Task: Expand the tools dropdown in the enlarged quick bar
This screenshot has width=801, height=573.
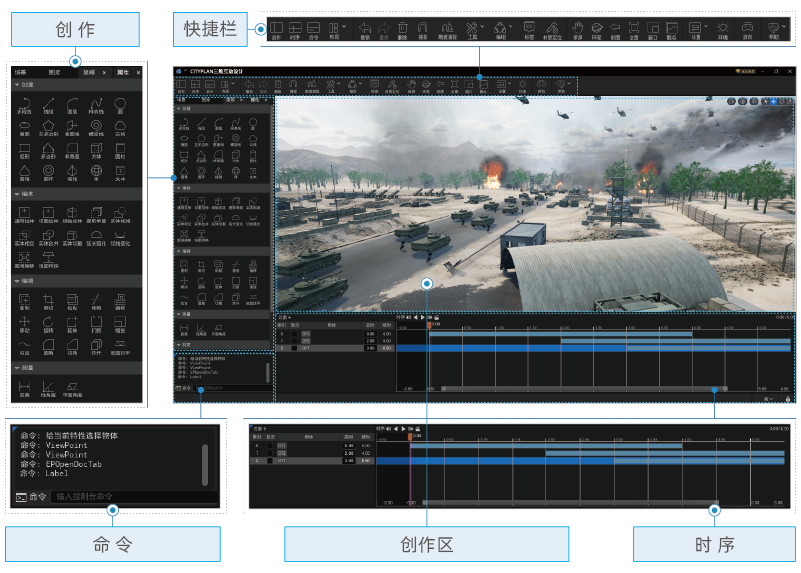Action: coord(481,27)
